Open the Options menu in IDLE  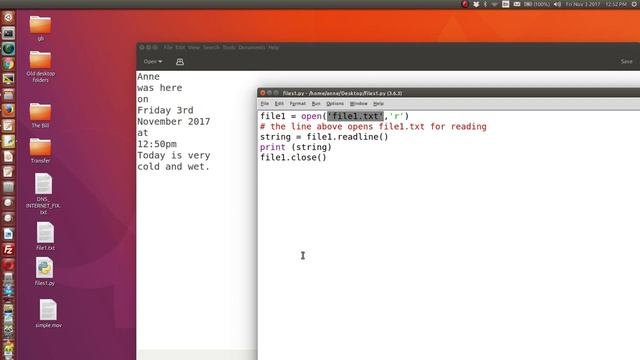[x=335, y=104]
